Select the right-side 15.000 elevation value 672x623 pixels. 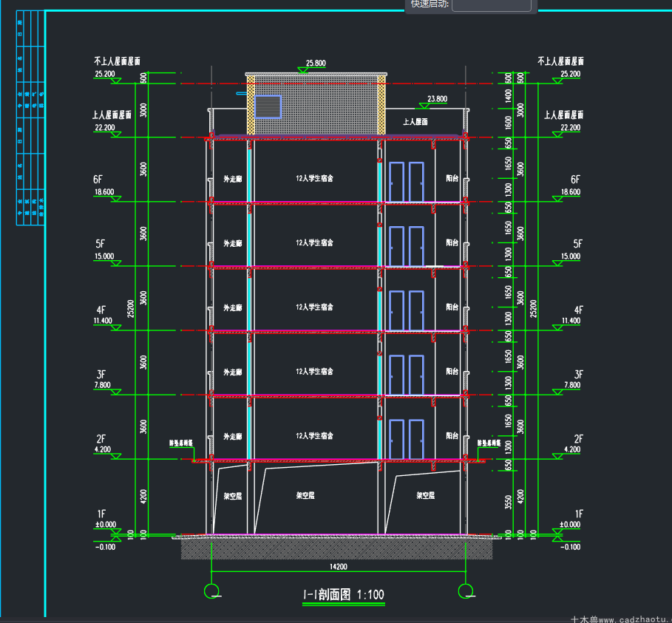(571, 256)
